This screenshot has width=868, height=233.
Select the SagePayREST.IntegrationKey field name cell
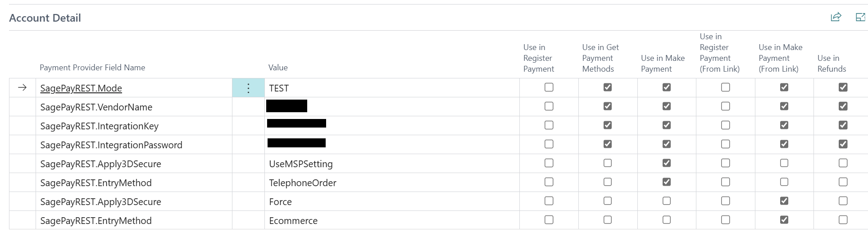pos(99,126)
